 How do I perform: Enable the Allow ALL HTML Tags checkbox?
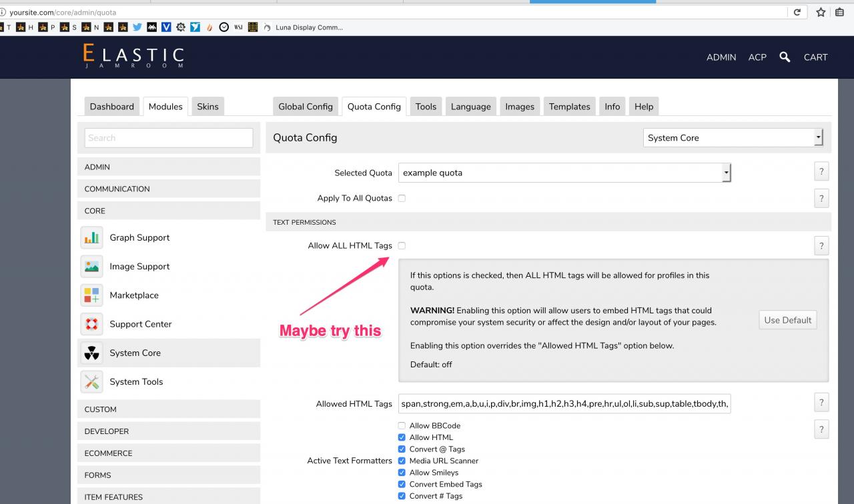coord(402,246)
